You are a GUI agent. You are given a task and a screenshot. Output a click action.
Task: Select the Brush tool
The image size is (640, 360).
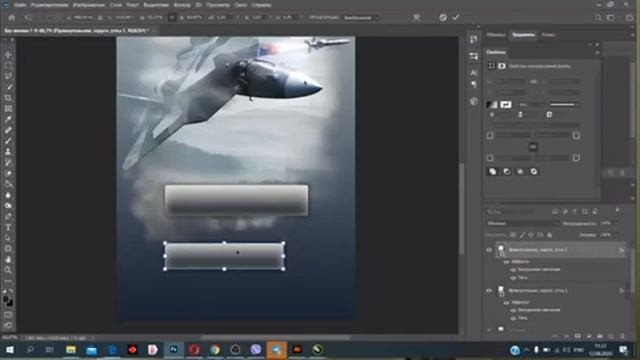(x=8, y=141)
